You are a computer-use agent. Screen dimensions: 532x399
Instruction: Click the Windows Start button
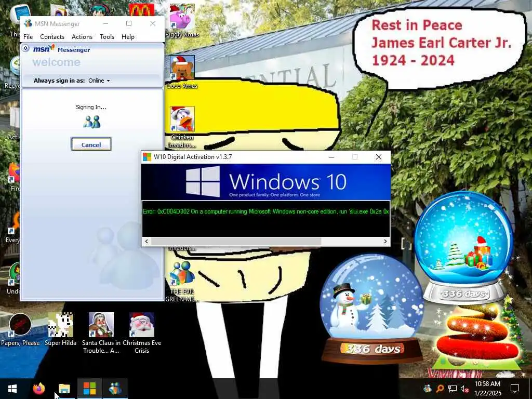pos(12,389)
